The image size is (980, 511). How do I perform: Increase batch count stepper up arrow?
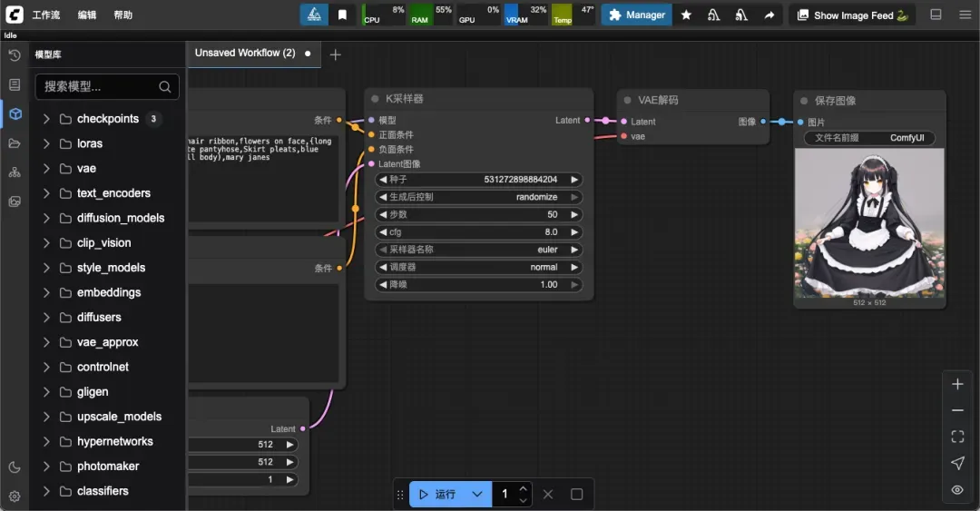tap(524, 488)
